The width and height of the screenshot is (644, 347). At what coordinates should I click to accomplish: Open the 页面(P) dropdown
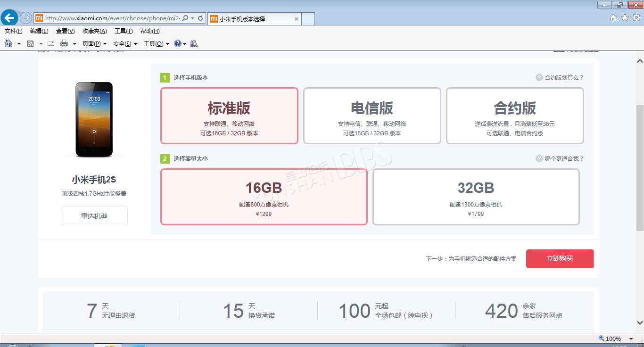(x=94, y=44)
